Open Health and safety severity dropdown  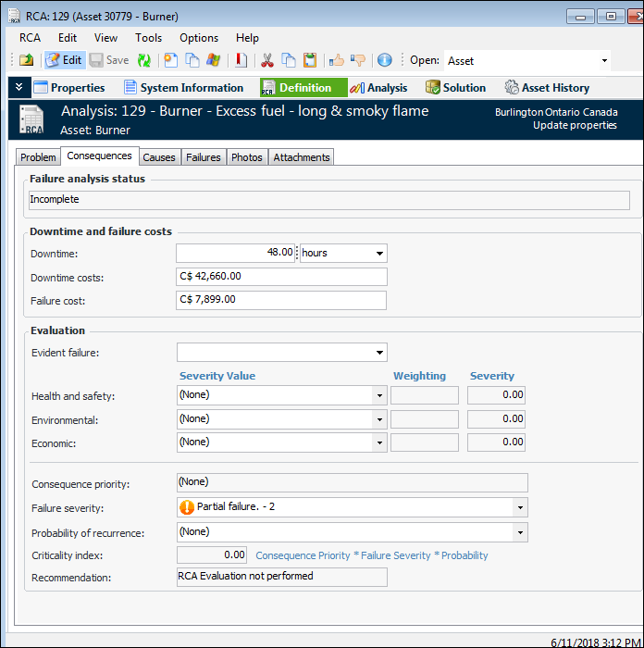point(379,395)
